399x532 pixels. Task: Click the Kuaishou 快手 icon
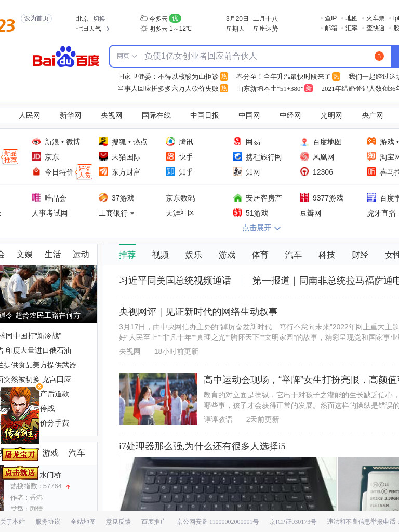pyautogui.click(x=170, y=156)
